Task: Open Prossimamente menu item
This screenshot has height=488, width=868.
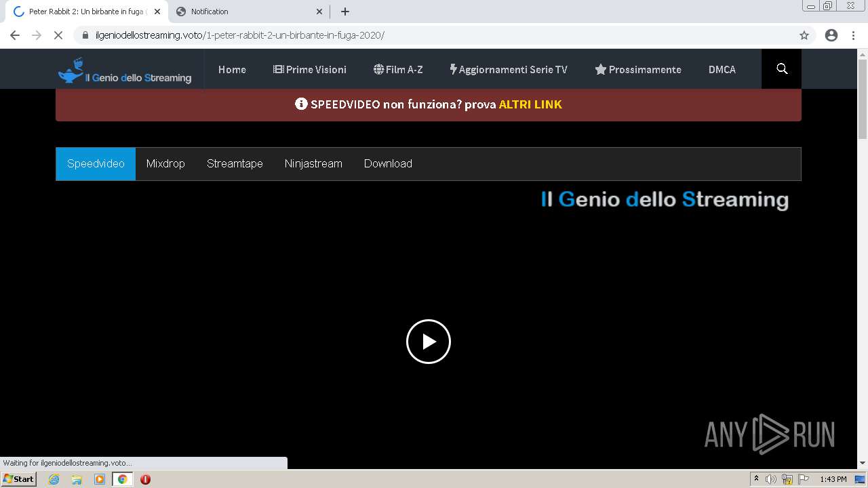Action: [638, 69]
